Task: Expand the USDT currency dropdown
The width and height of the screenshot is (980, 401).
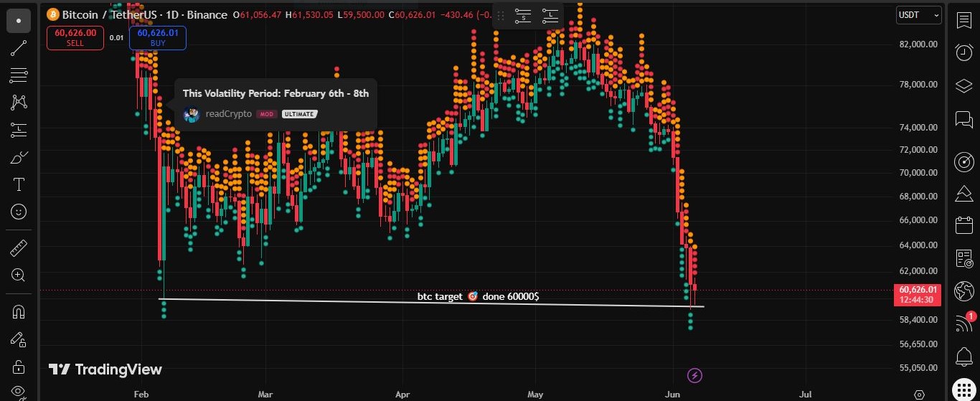Action: click(x=918, y=14)
